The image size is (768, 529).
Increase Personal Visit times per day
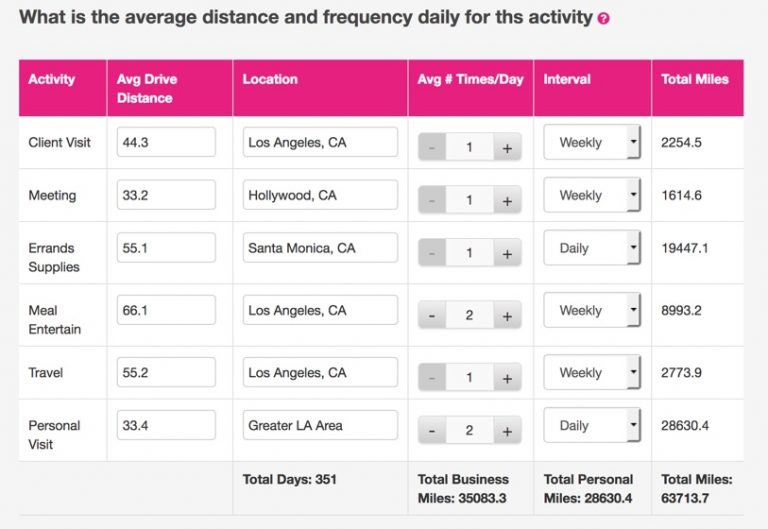(x=506, y=432)
